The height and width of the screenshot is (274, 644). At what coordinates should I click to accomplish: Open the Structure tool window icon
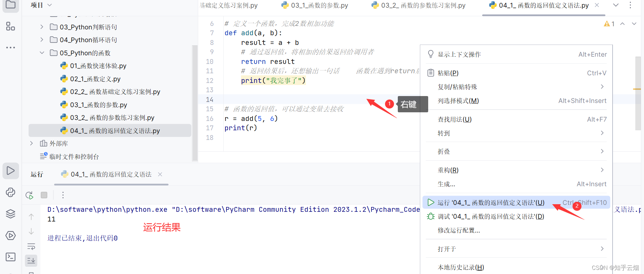coord(11,27)
